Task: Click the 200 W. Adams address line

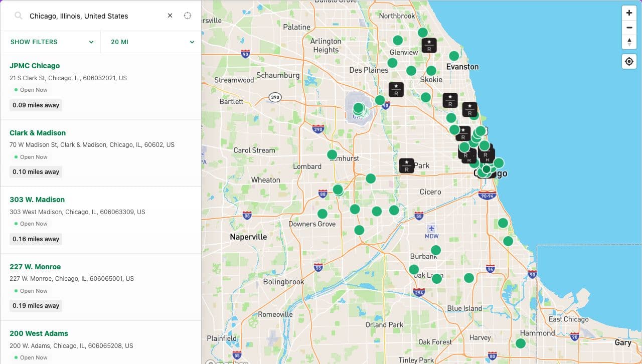Action: 71,346
